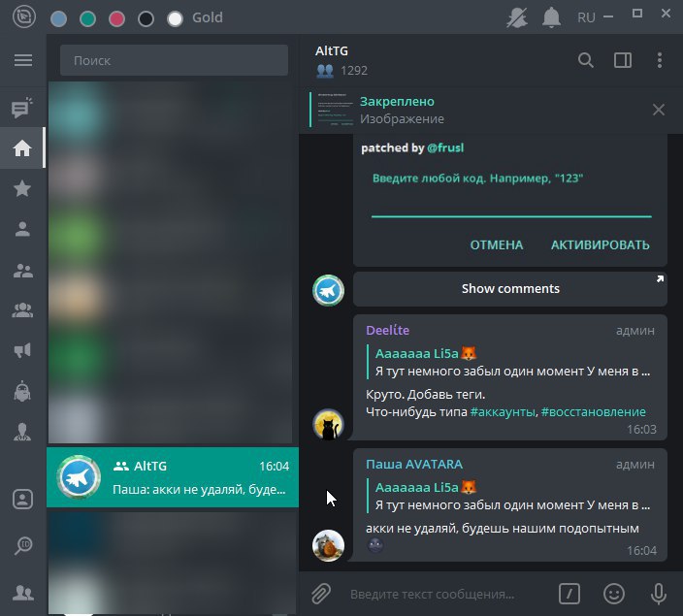The width and height of the screenshot is (683, 616).
Task: Select the red theme color circle
Action: coord(116,18)
